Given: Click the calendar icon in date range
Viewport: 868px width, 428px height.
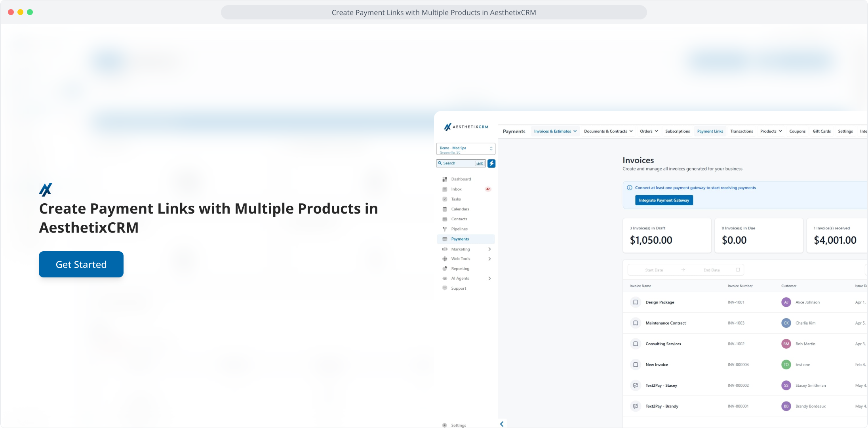Looking at the screenshot, I should (738, 270).
